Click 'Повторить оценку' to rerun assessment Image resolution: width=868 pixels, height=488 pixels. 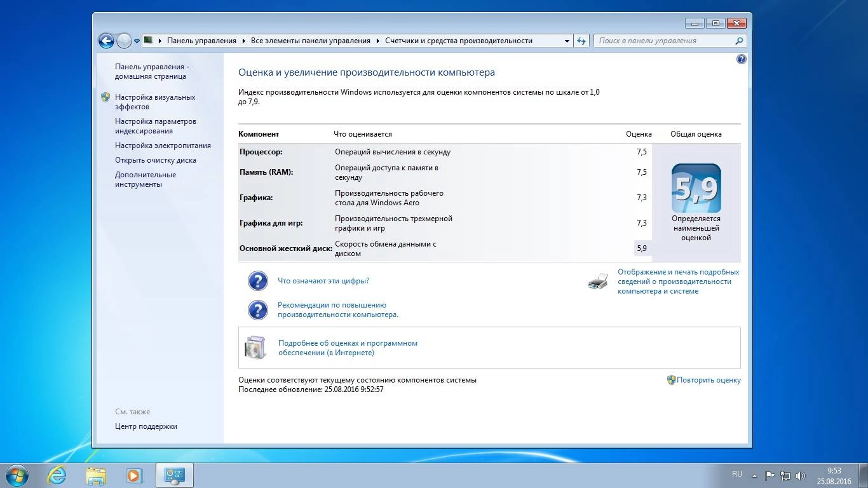point(709,380)
